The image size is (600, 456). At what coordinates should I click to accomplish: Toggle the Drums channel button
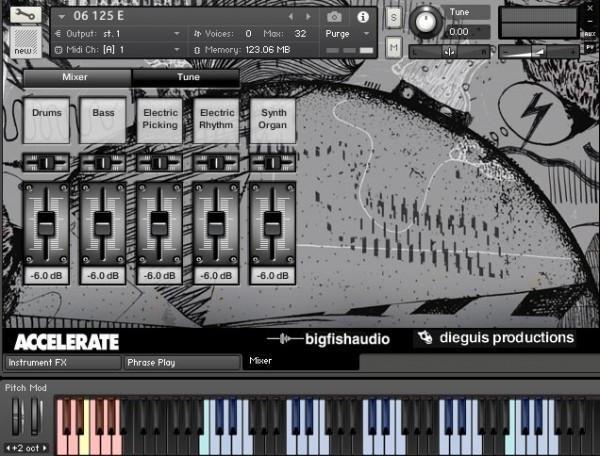point(47,120)
